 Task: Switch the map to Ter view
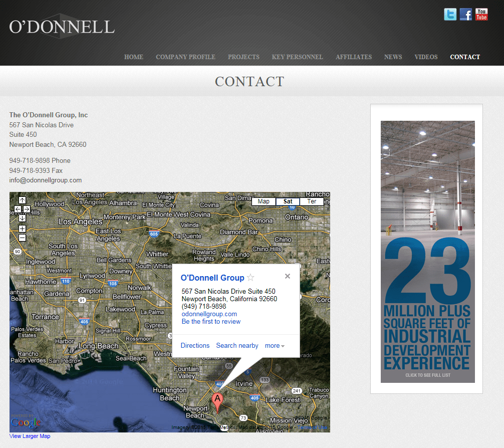tap(312, 201)
